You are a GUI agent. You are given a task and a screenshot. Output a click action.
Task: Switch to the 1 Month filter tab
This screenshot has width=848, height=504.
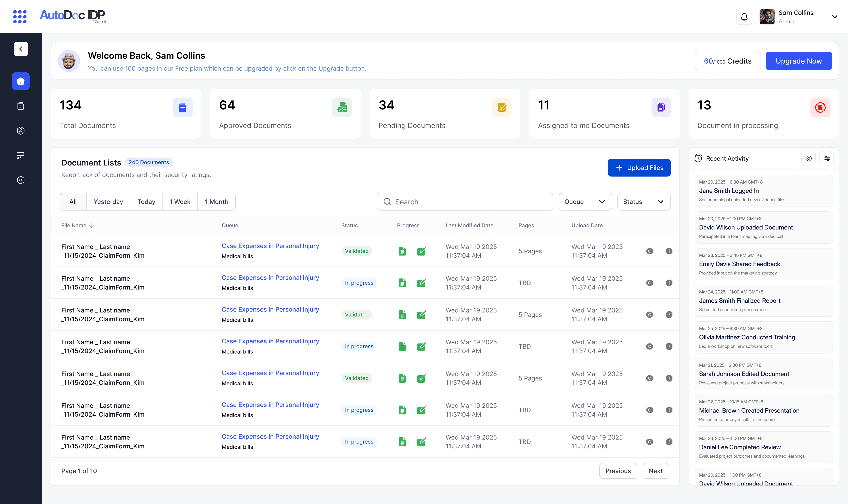[216, 202]
